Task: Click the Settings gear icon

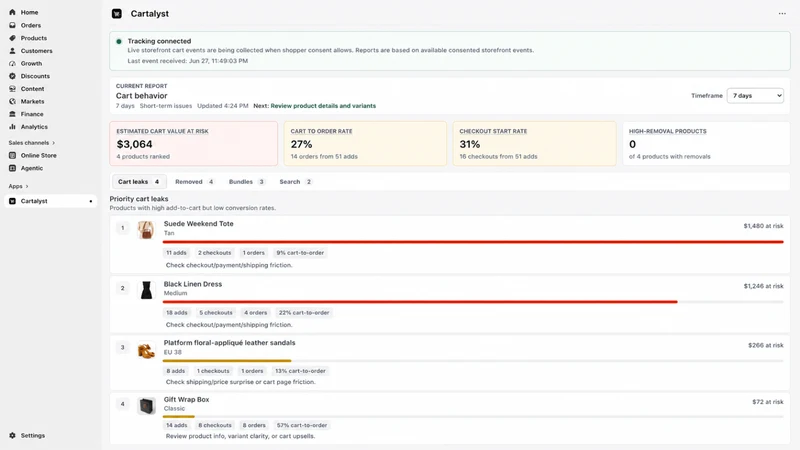Action: pyautogui.click(x=12, y=435)
